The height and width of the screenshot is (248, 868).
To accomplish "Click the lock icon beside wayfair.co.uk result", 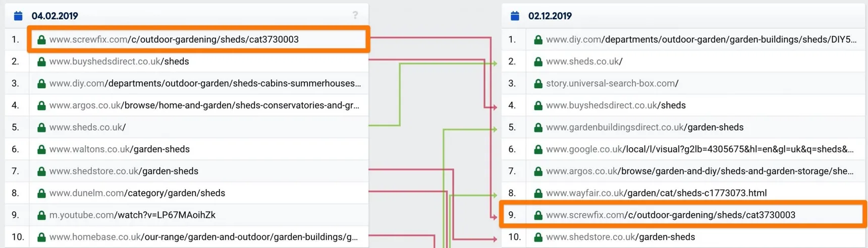I will [538, 193].
